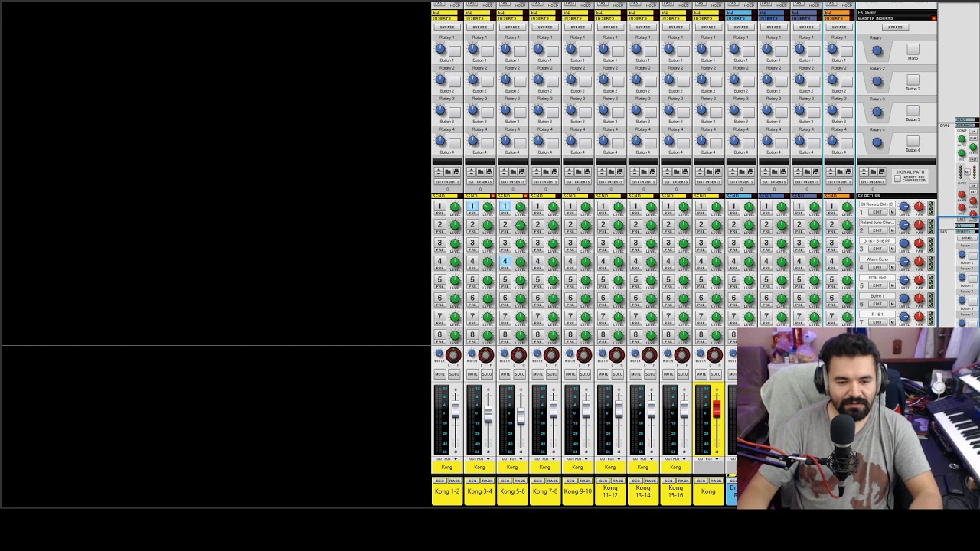This screenshot has width=980, height=551.
Task: Click pan knob on Kong 1-2 channel
Action: [x=453, y=355]
